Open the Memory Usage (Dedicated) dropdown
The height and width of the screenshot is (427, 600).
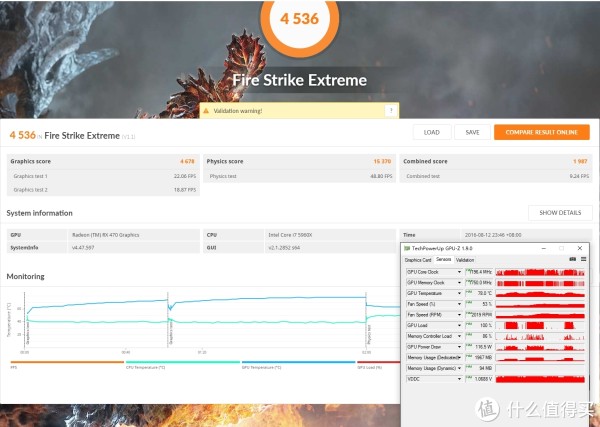tap(460, 358)
